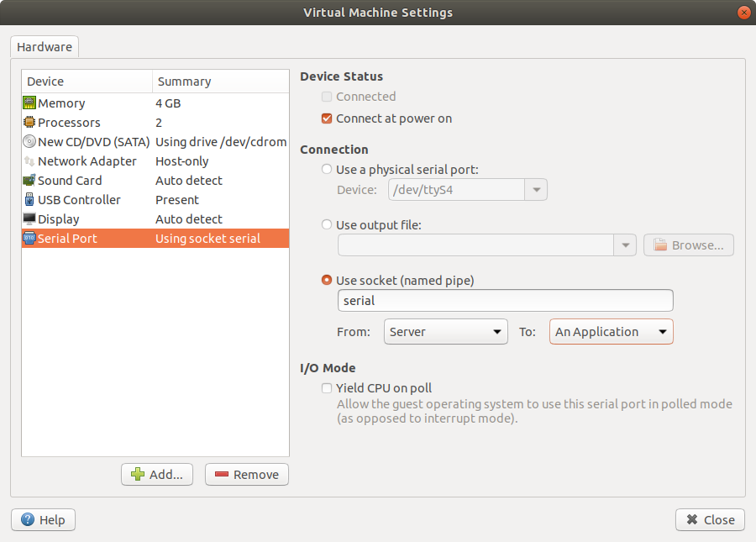Screen dimensions: 756x542
Task: Click the Add button
Action: 156,474
